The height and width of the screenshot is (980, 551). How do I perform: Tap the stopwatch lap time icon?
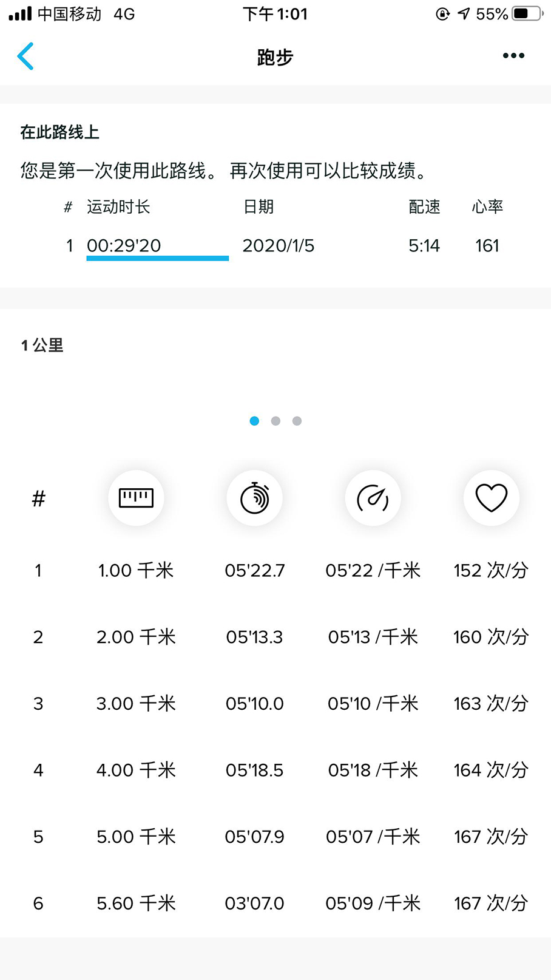pyautogui.click(x=254, y=498)
